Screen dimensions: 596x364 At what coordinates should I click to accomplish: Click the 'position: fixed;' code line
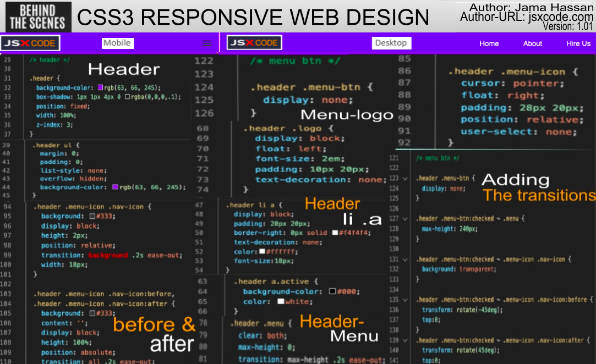pos(63,106)
